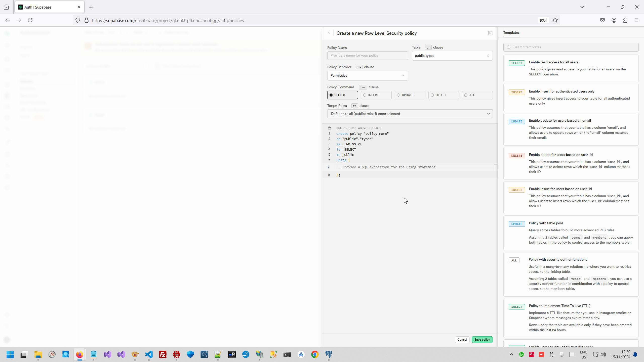Open the Firefox application menu
This screenshot has height=362, width=644.
(636, 20)
